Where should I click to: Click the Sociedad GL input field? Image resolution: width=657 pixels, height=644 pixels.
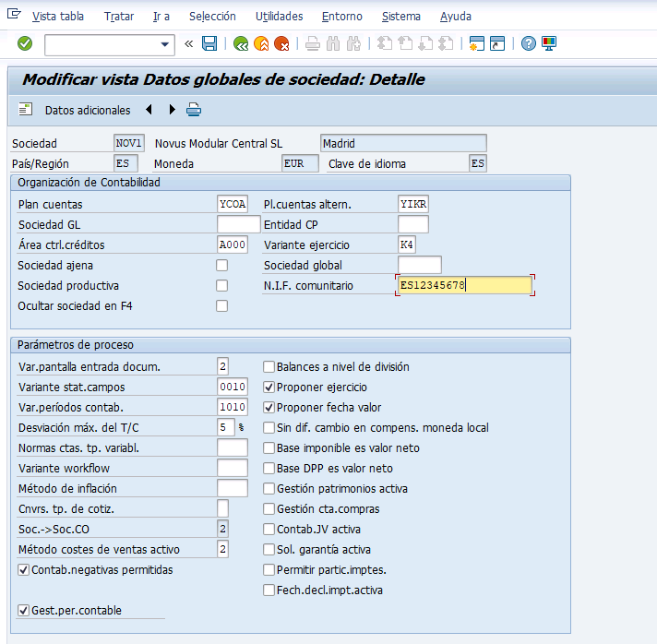[x=238, y=224]
